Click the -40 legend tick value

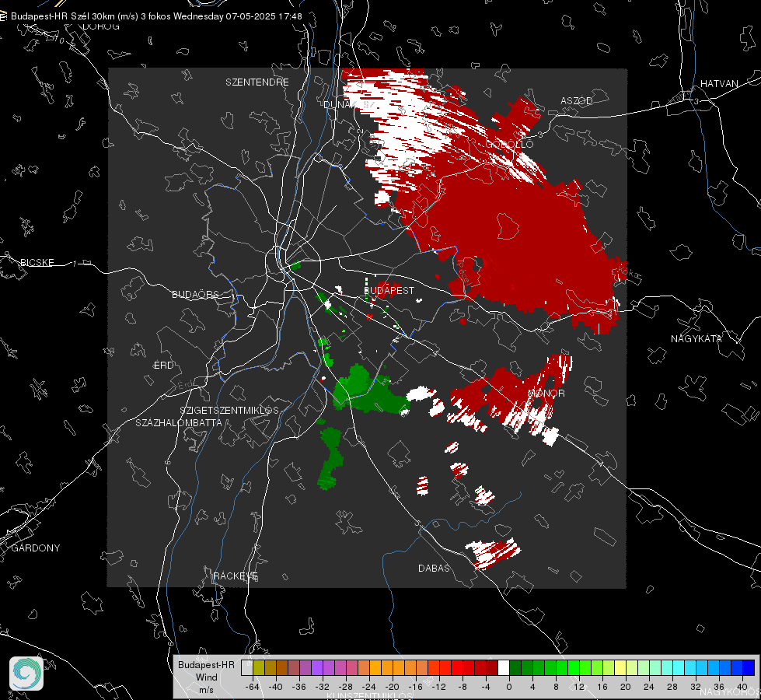(x=276, y=687)
